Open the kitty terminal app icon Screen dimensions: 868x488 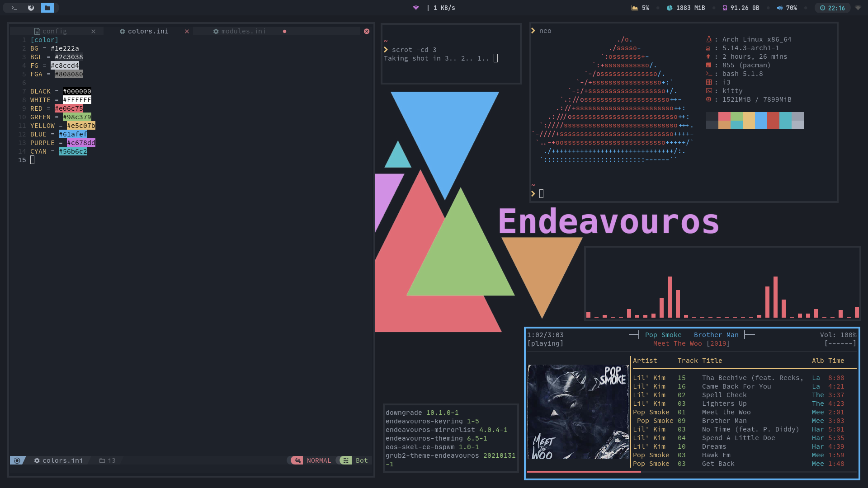[14, 7]
